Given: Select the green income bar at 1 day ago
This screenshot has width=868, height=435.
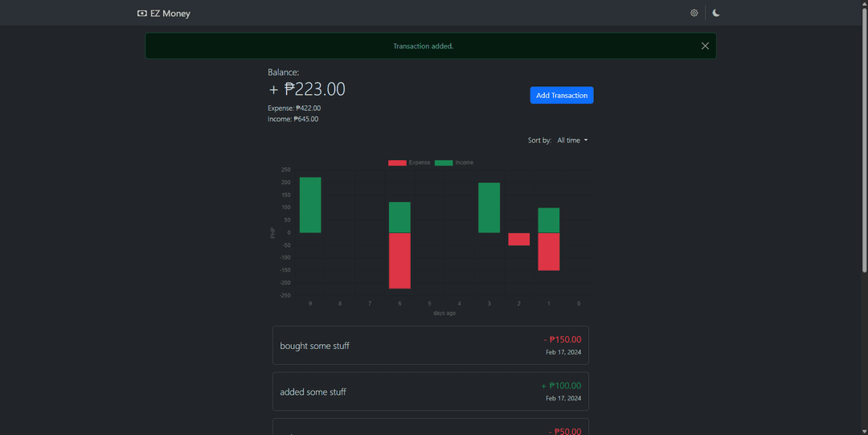Looking at the screenshot, I should tap(548, 220).
